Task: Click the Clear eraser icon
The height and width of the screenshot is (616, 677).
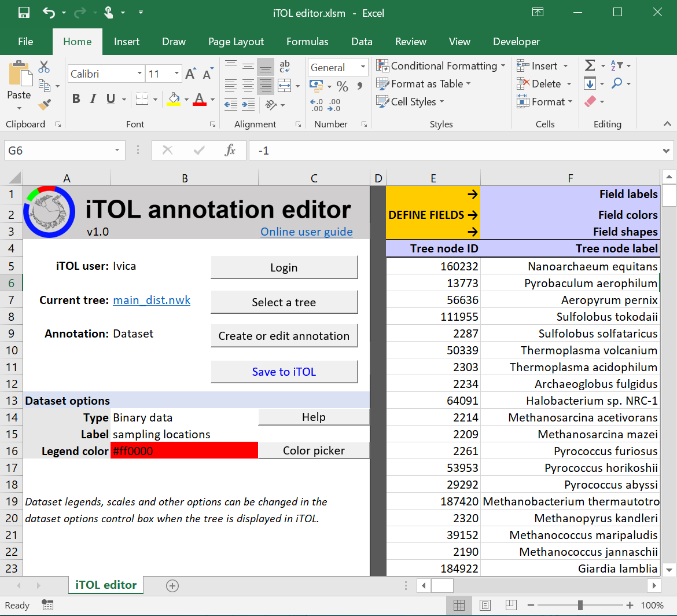Action: pos(590,101)
